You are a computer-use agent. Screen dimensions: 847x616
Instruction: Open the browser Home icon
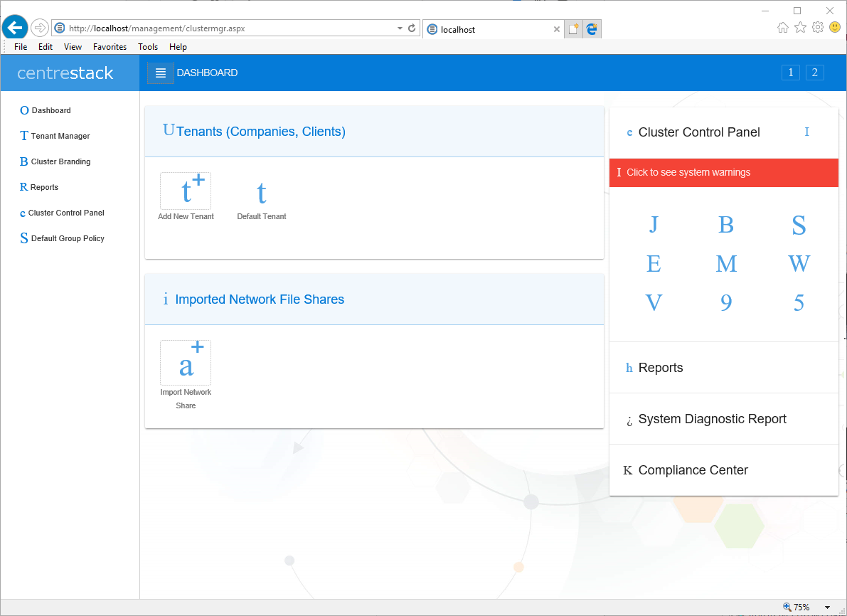coord(783,28)
